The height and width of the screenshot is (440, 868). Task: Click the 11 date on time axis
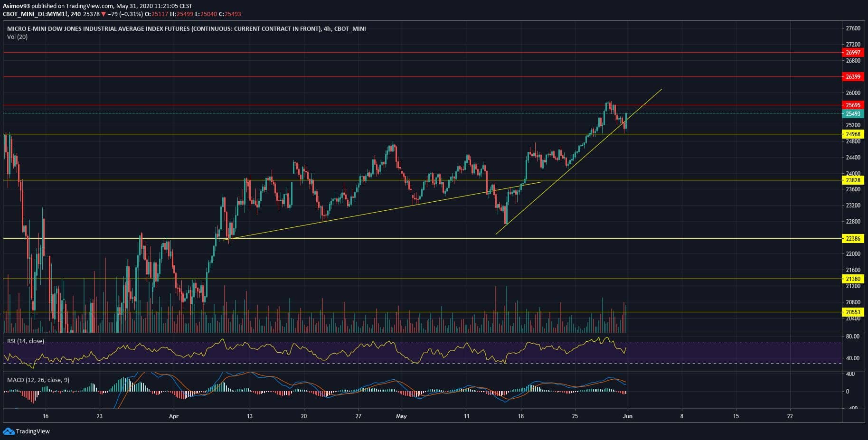pyautogui.click(x=467, y=416)
